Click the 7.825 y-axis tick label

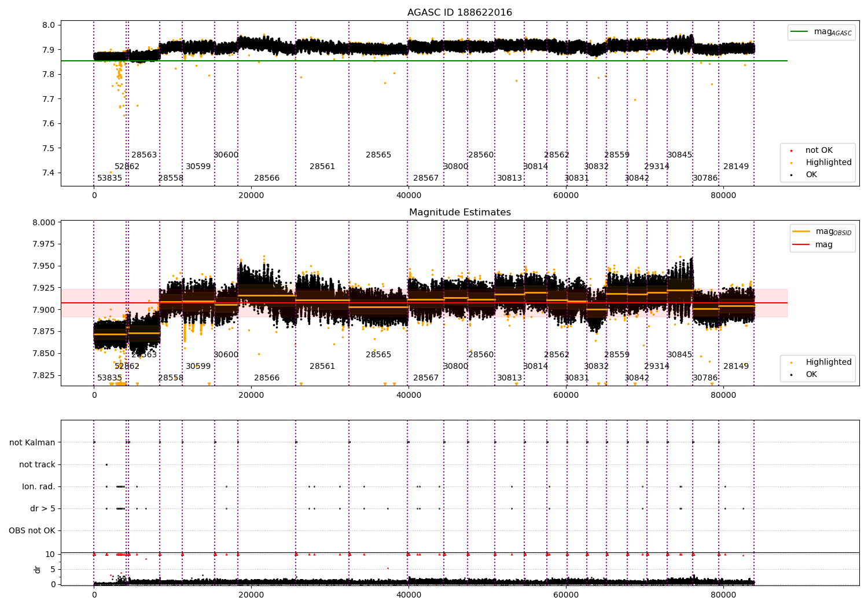[x=43, y=376]
